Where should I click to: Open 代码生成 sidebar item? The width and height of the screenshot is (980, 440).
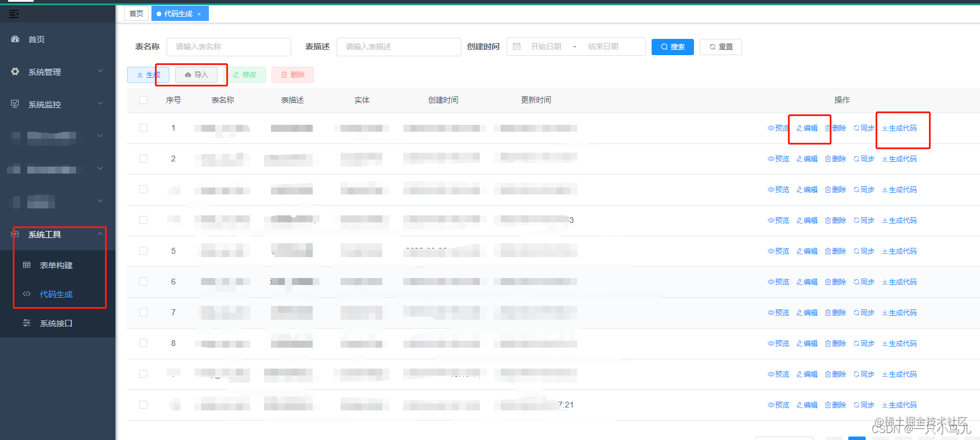(x=58, y=294)
